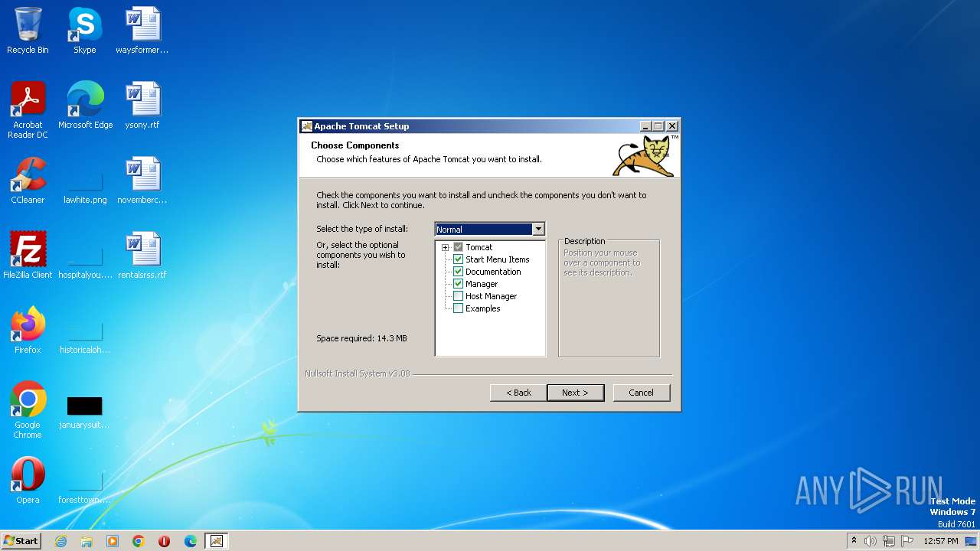Screen dimensions: 980x551
Task: Open Windows Explorer from the taskbar
Action: pyautogui.click(x=87, y=541)
